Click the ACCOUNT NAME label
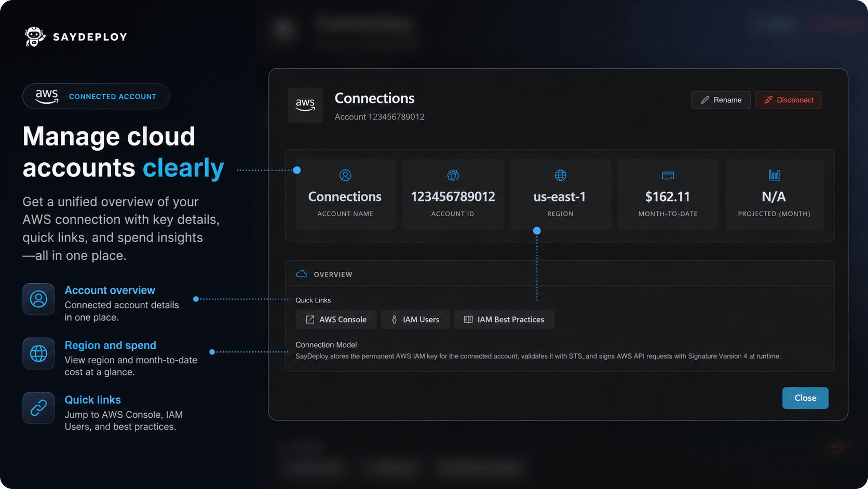This screenshot has width=868, height=489. click(x=345, y=214)
